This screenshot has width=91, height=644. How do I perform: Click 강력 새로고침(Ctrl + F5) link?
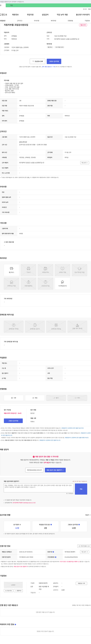pos(49,67)
